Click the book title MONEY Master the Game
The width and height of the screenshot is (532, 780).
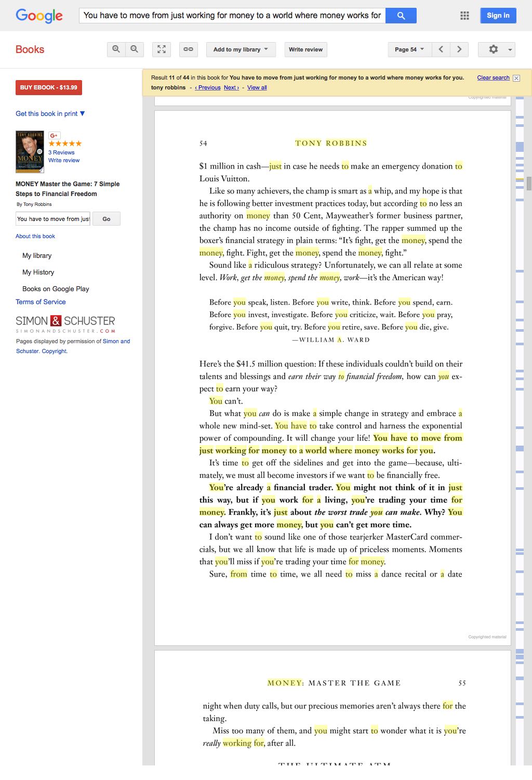click(x=68, y=189)
